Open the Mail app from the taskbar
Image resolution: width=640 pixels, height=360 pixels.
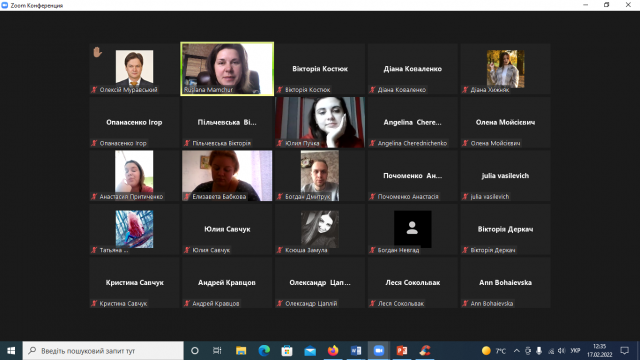pos(310,351)
